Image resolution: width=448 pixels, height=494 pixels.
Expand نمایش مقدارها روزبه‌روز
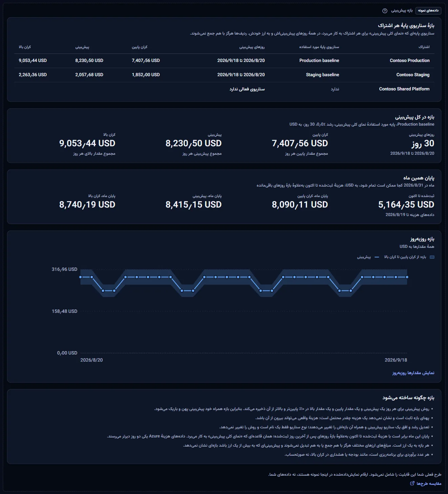pos(413,373)
